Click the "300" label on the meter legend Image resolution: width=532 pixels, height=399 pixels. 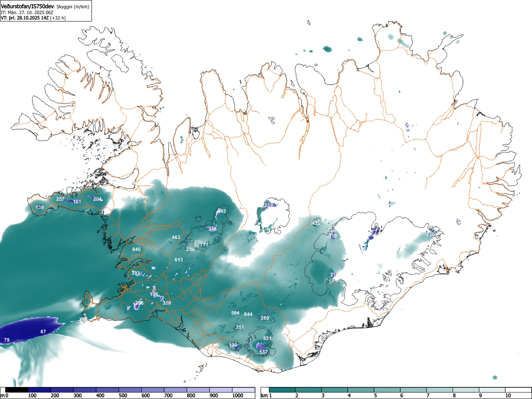click(77, 396)
